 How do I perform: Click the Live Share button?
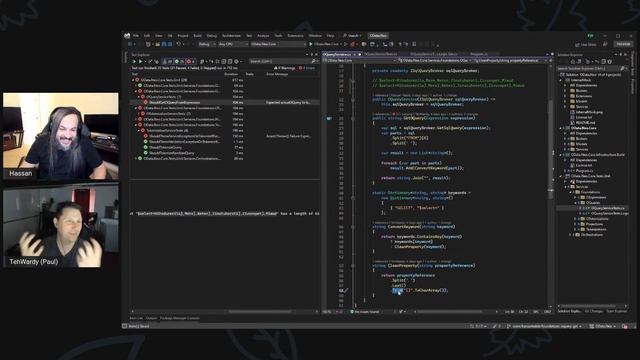coord(586,44)
